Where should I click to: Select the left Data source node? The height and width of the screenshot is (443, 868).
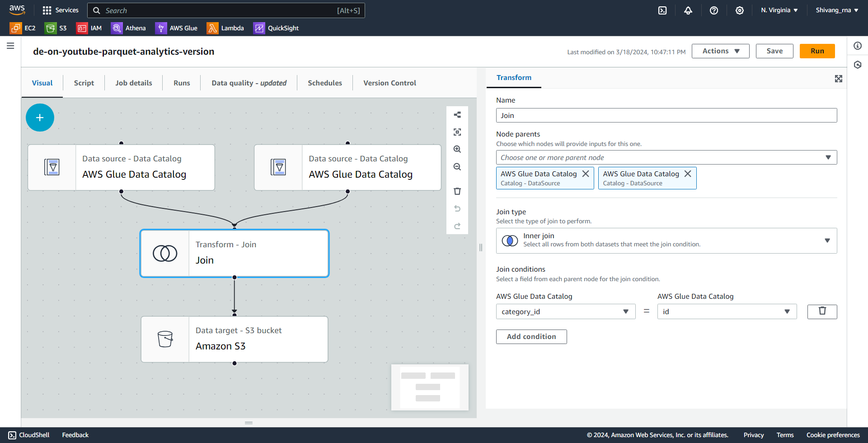click(121, 167)
